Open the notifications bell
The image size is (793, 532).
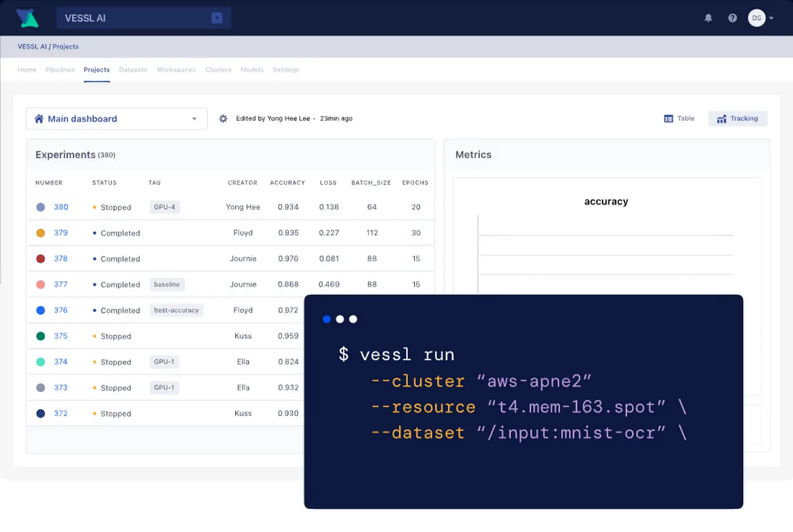tap(708, 18)
